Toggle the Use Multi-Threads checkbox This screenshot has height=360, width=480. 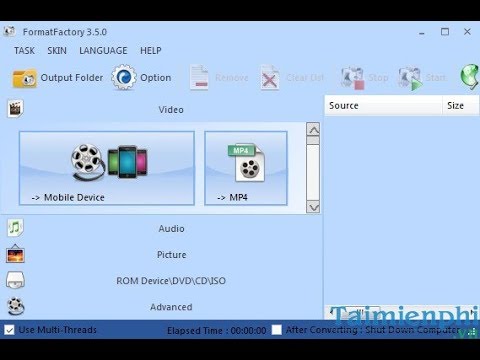(x=9, y=330)
